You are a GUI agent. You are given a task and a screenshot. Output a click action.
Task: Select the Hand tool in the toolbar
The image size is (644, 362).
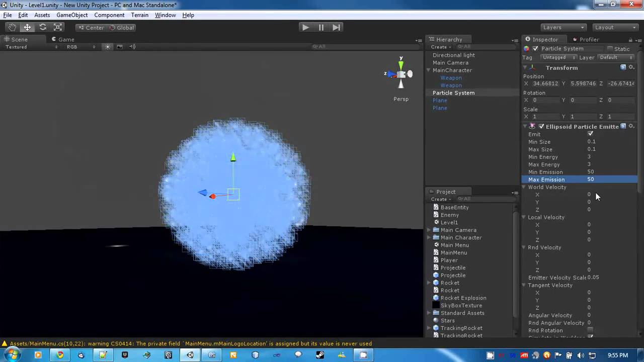pyautogui.click(x=12, y=28)
